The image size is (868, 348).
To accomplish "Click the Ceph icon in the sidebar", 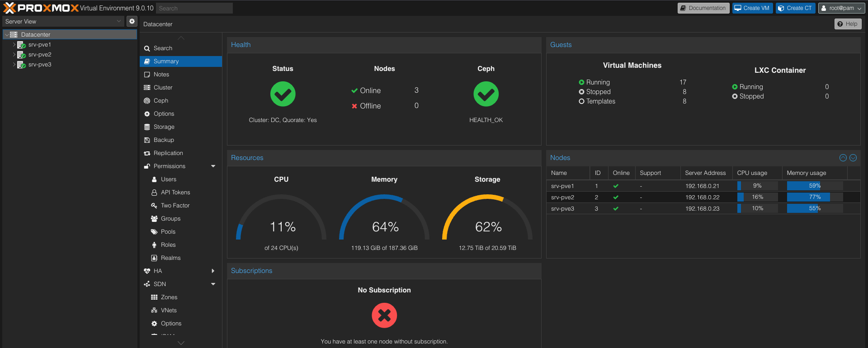I will (x=147, y=101).
